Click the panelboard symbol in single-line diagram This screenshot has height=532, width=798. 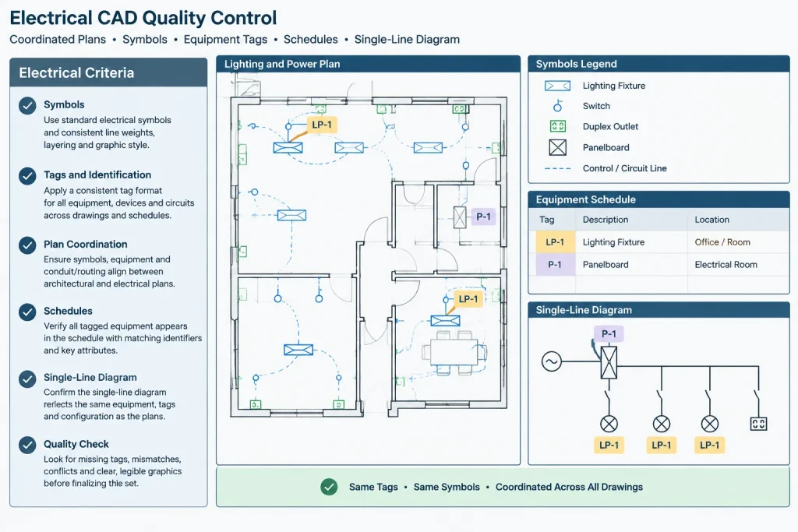pyautogui.click(x=609, y=362)
